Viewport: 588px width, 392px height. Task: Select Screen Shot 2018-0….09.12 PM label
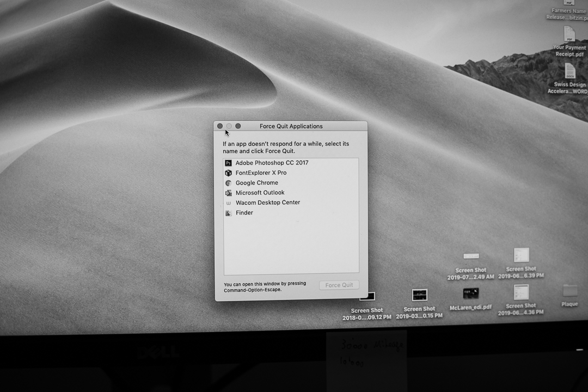pyautogui.click(x=367, y=314)
